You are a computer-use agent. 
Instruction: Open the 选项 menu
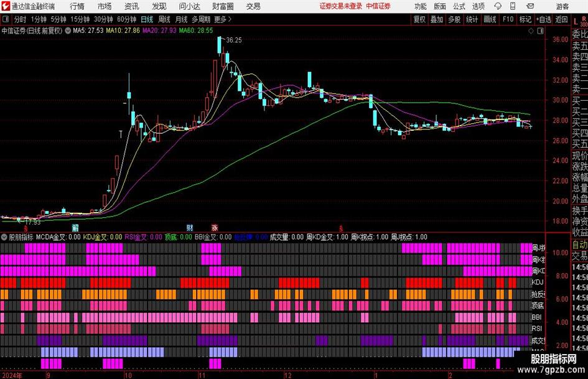click(478, 6)
